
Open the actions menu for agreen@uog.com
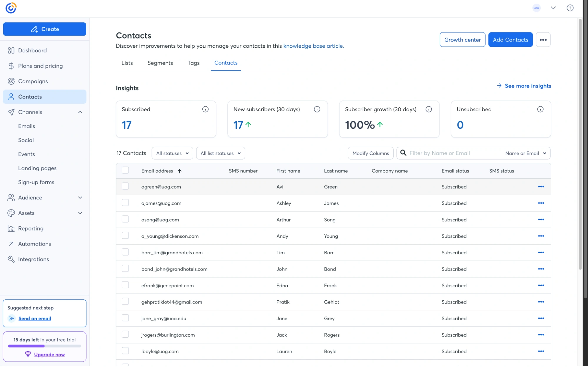coord(541,187)
